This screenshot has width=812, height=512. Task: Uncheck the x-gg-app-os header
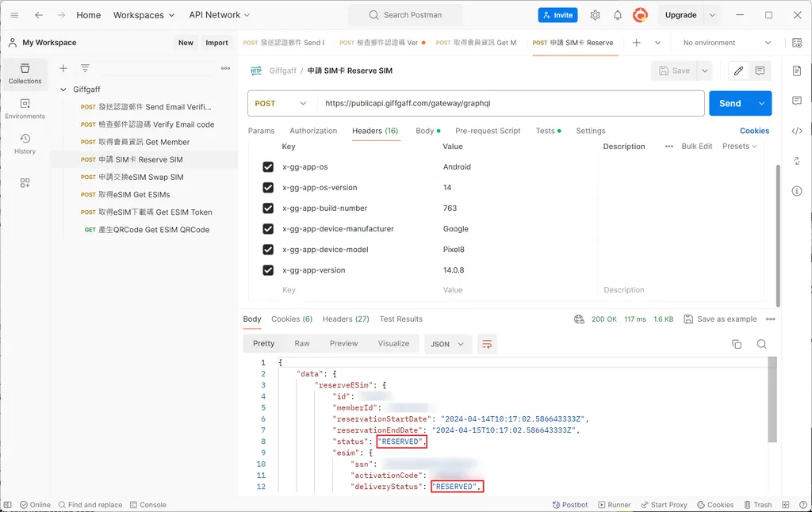coord(267,166)
